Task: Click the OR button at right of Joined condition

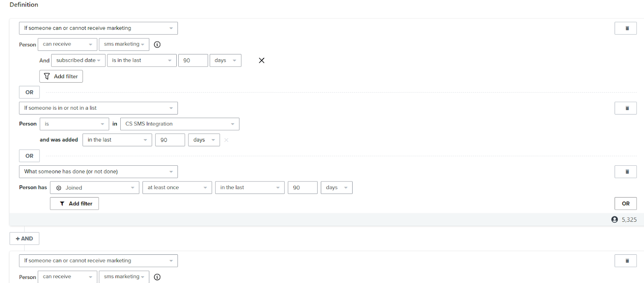Action: (x=625, y=204)
